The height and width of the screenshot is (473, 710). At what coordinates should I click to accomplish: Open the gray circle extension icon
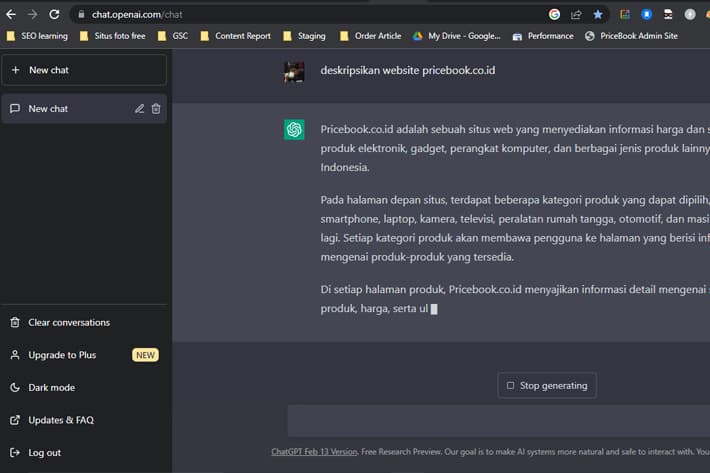690,14
